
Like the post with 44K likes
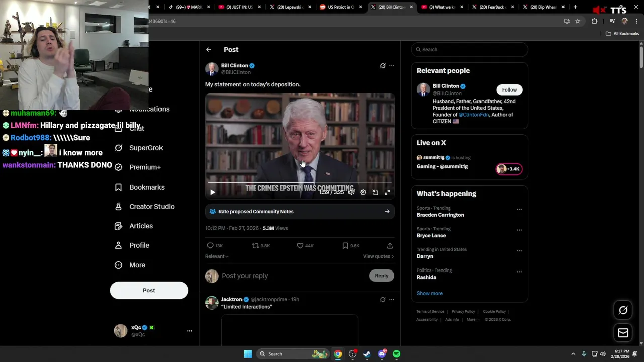pos(305,246)
